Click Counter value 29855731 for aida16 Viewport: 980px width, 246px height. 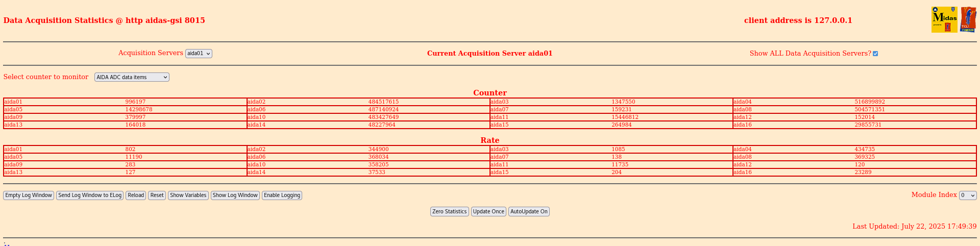[868, 125]
